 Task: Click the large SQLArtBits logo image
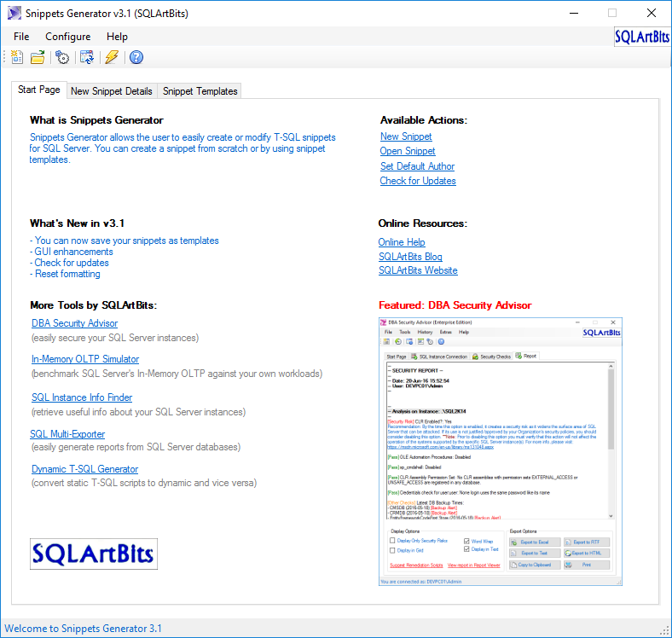[94, 554]
